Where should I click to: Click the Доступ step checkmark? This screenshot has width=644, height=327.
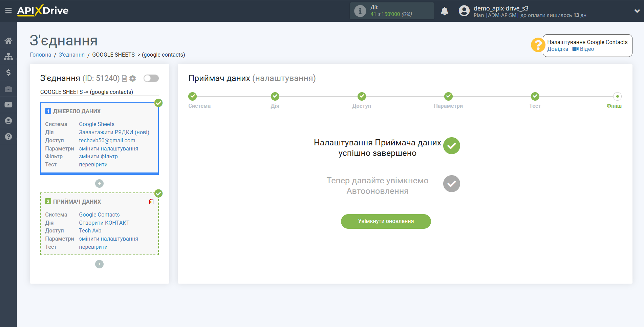(362, 96)
